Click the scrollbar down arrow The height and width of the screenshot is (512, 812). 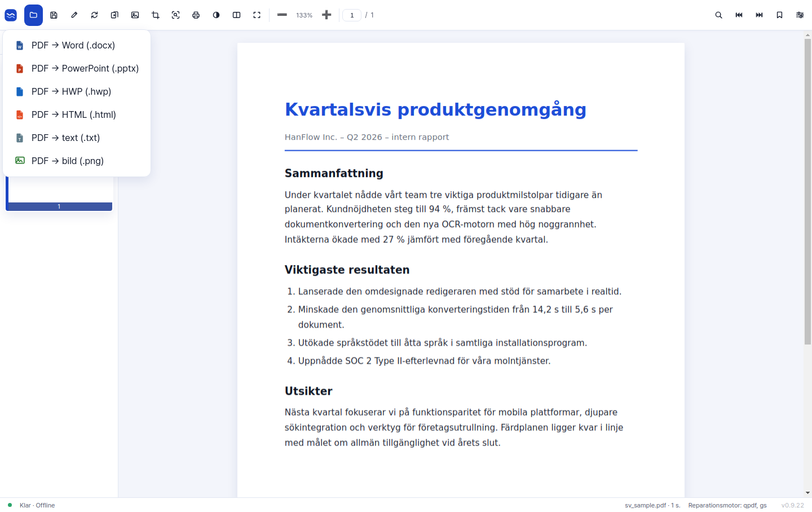807,493
